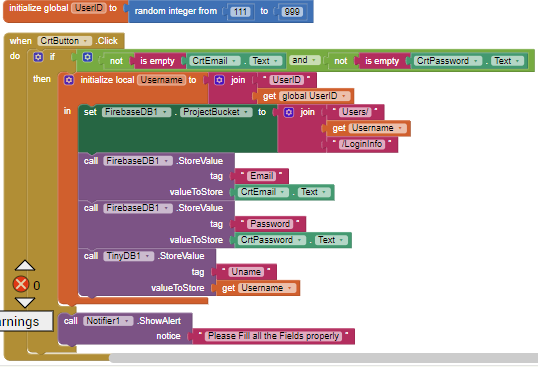The height and width of the screenshot is (367, 538).
Task: Click the Warnings toggle button
Action: (x=26, y=321)
